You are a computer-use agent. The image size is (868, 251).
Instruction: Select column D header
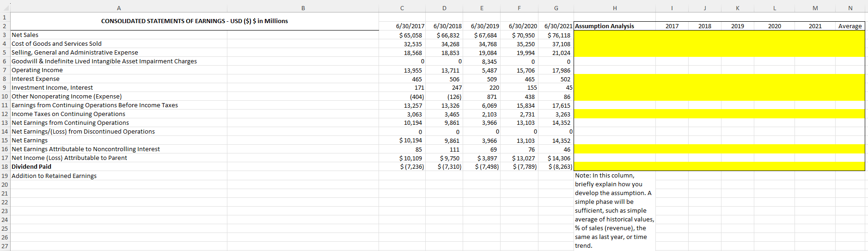444,8
